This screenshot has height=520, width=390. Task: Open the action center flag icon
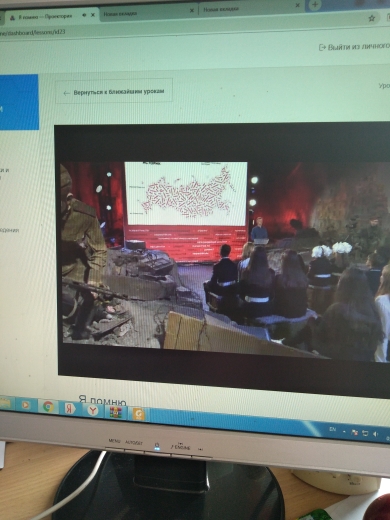tap(355, 432)
